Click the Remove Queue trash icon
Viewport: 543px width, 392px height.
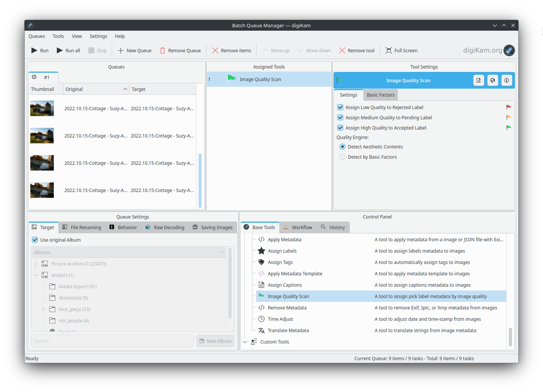click(x=163, y=50)
